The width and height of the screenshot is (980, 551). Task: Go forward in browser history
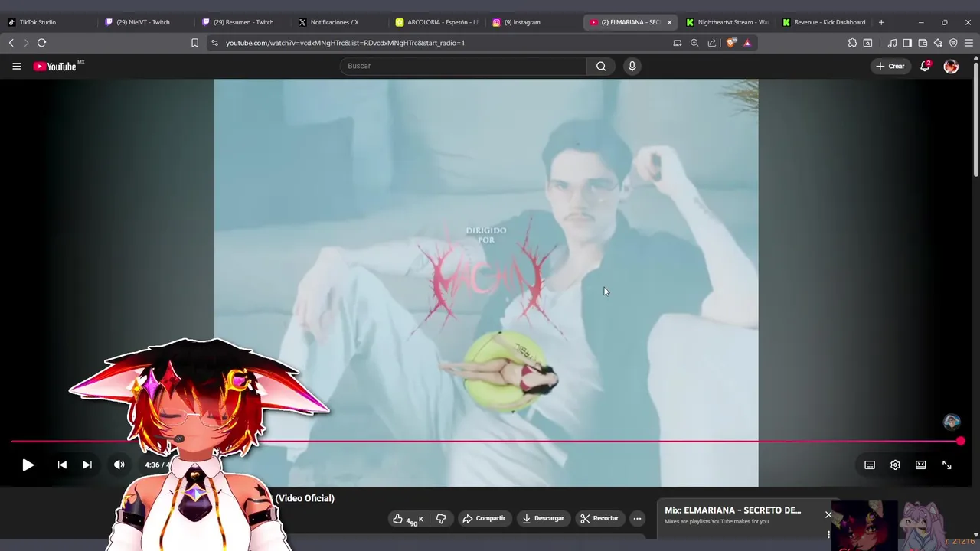(26, 43)
